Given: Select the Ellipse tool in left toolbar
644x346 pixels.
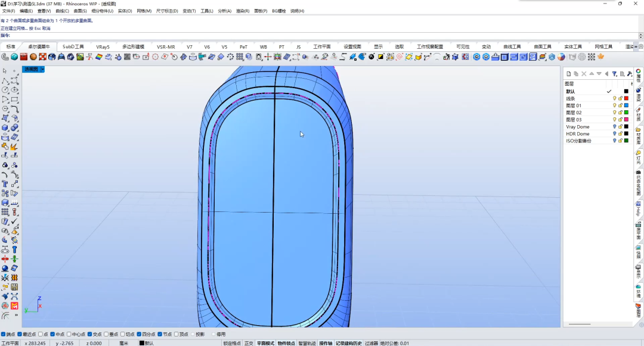Looking at the screenshot, I should (x=14, y=90).
